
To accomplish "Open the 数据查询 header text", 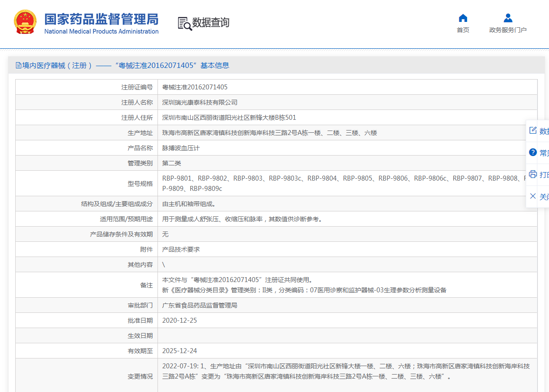I will (211, 22).
